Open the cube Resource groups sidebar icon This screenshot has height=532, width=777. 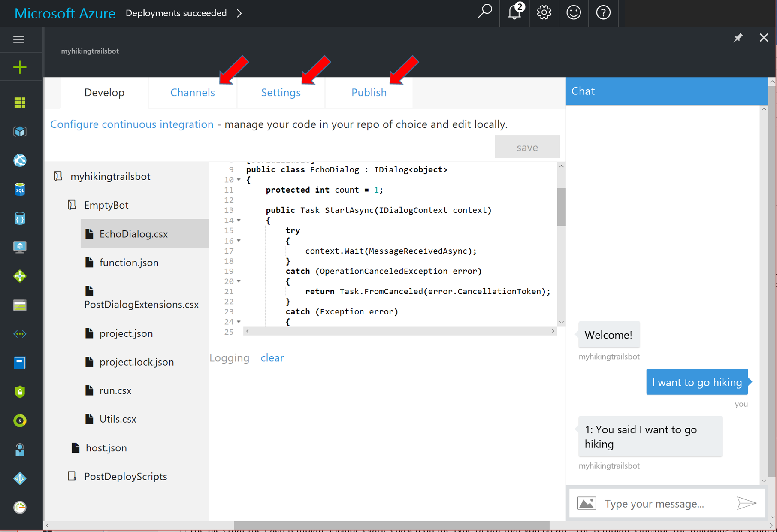pyautogui.click(x=20, y=132)
